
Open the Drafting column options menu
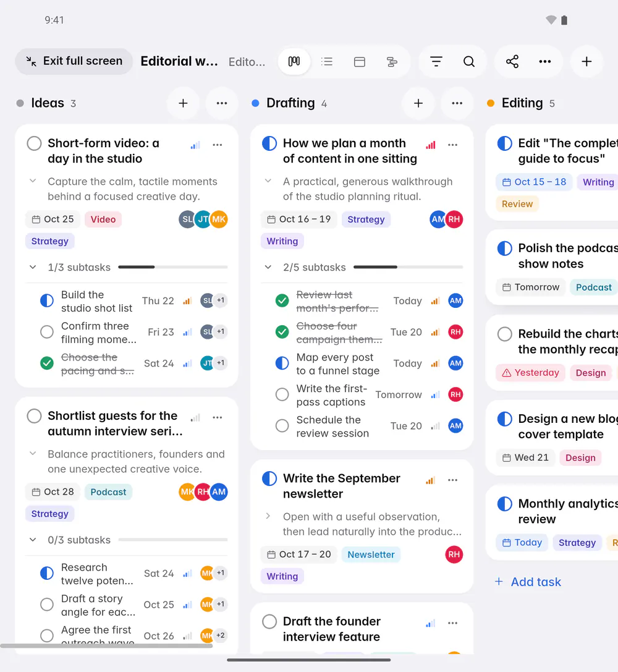[457, 103]
